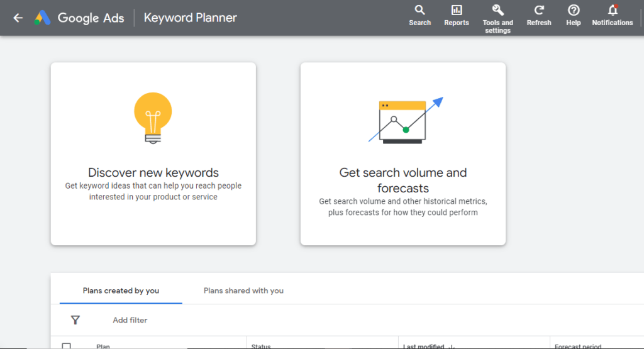Click the Status column header
The width and height of the screenshot is (644, 349).
pos(261,346)
